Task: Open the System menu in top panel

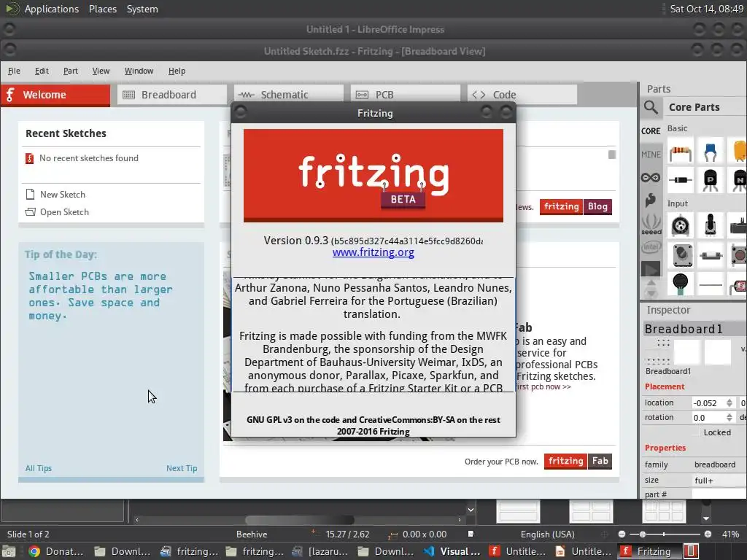Action: 142,9
